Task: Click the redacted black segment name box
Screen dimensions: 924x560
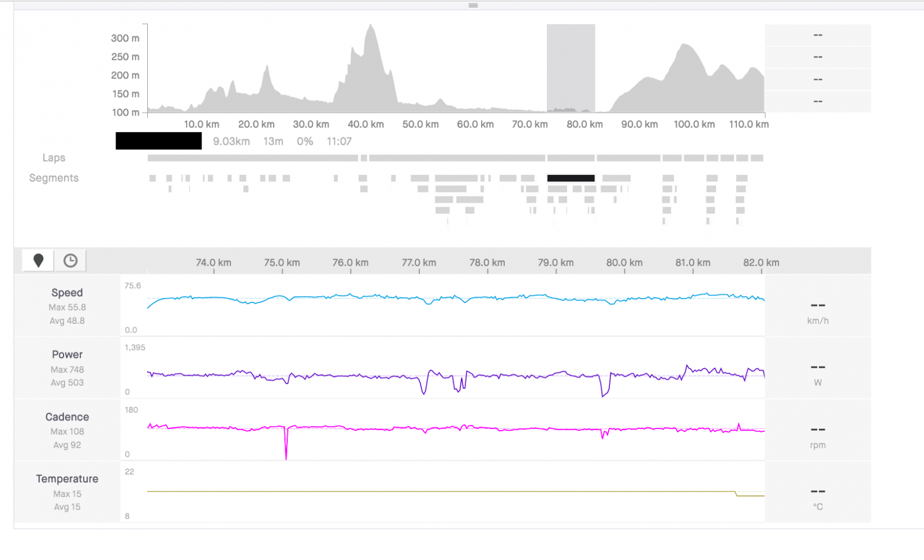Action: point(158,141)
